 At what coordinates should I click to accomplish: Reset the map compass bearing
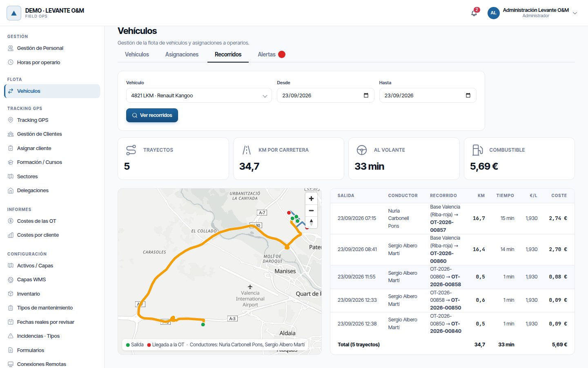tap(311, 222)
